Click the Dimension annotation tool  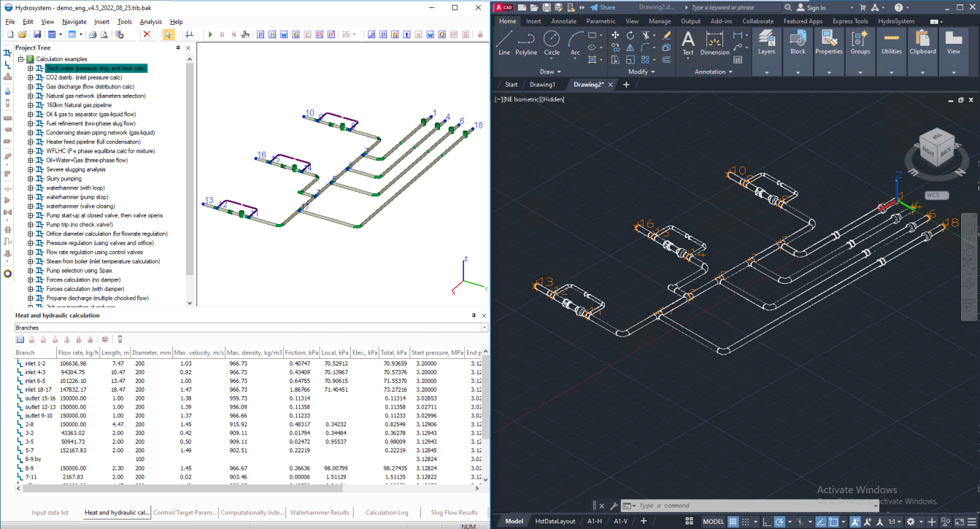(714, 43)
